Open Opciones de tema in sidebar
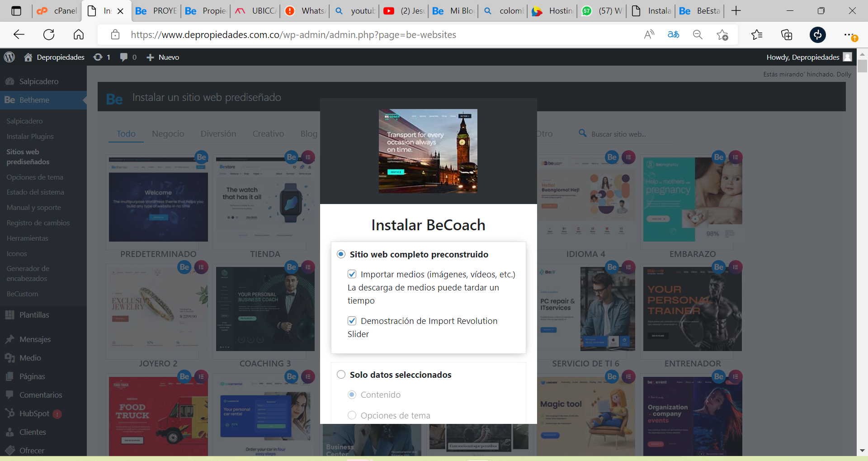Image resolution: width=868 pixels, height=461 pixels. pos(35,177)
